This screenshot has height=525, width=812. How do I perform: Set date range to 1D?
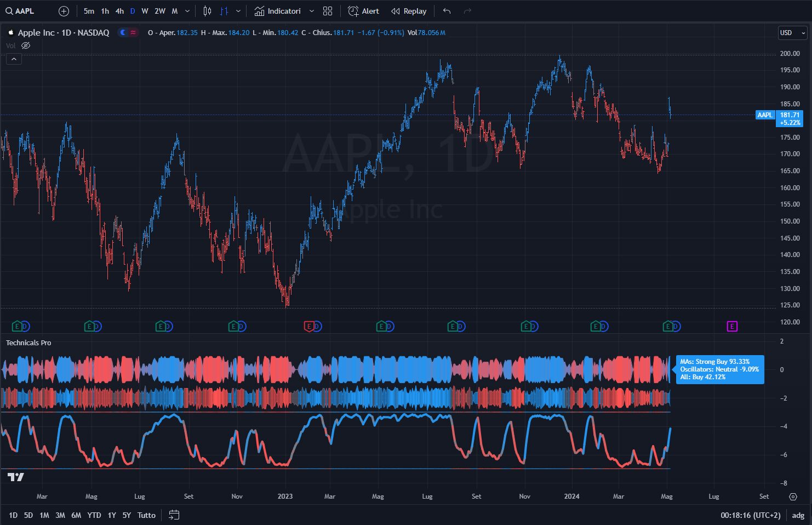pyautogui.click(x=13, y=515)
